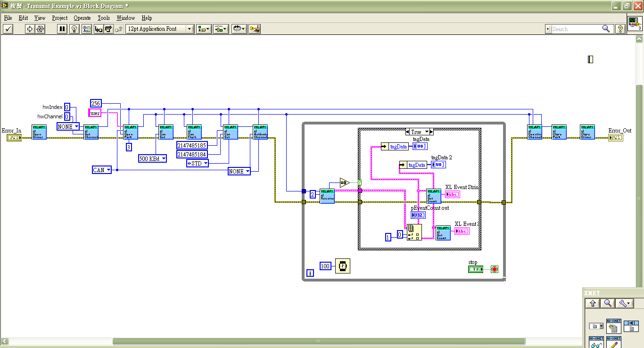Click the stop boolean TF terminal

point(476,269)
